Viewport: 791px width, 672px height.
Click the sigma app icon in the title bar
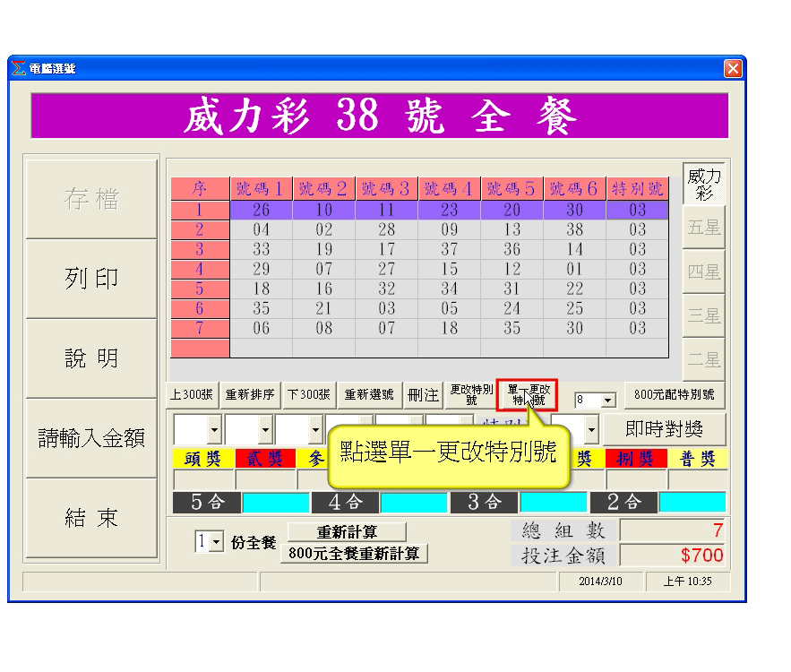(x=19, y=68)
